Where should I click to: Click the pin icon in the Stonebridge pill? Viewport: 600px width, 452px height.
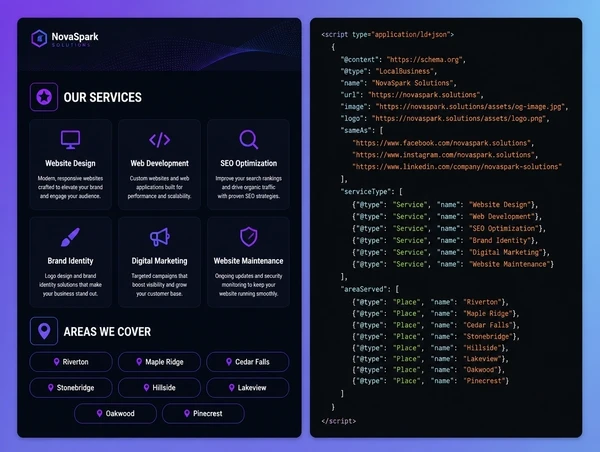[51, 388]
